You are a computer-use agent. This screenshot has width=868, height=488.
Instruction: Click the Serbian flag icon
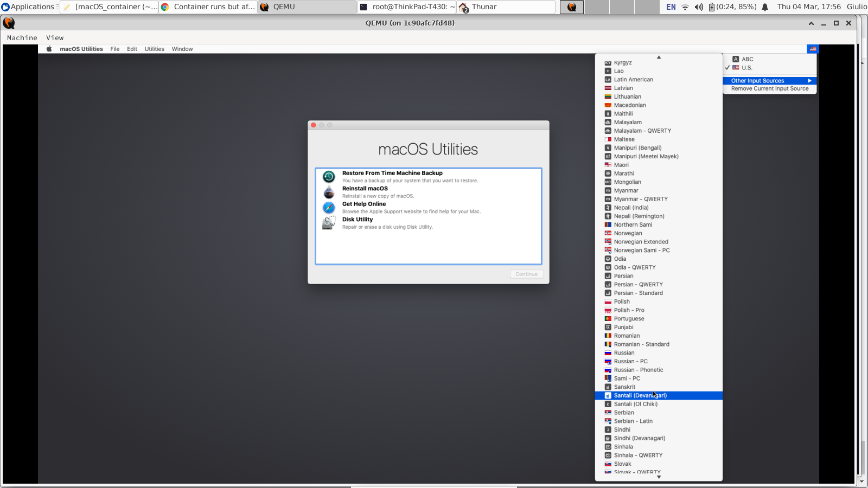[608, 413]
